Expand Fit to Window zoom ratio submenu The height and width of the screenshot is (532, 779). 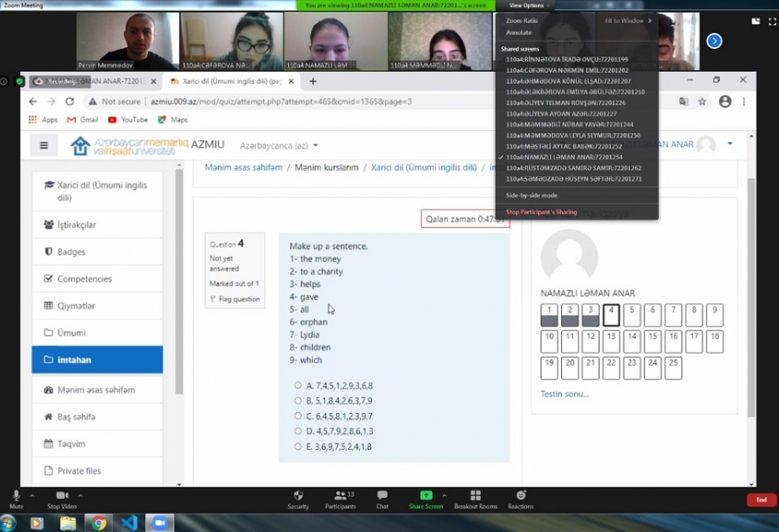pyautogui.click(x=628, y=21)
